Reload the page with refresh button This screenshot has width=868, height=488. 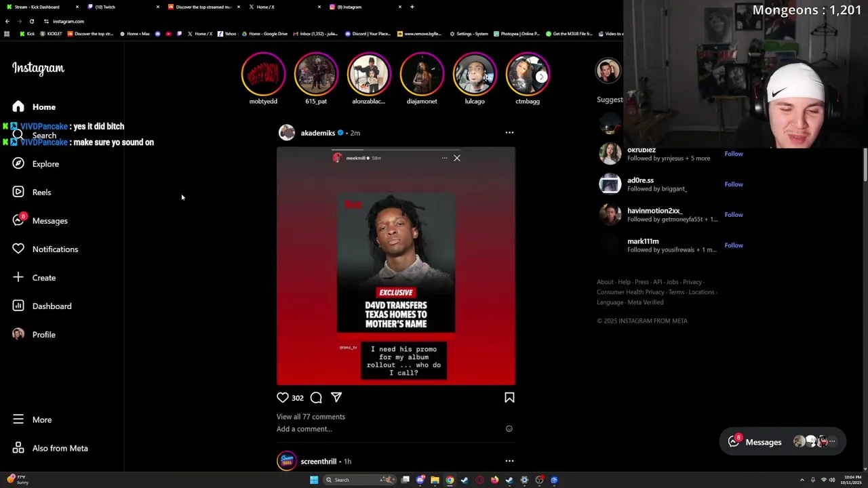pyautogui.click(x=31, y=21)
